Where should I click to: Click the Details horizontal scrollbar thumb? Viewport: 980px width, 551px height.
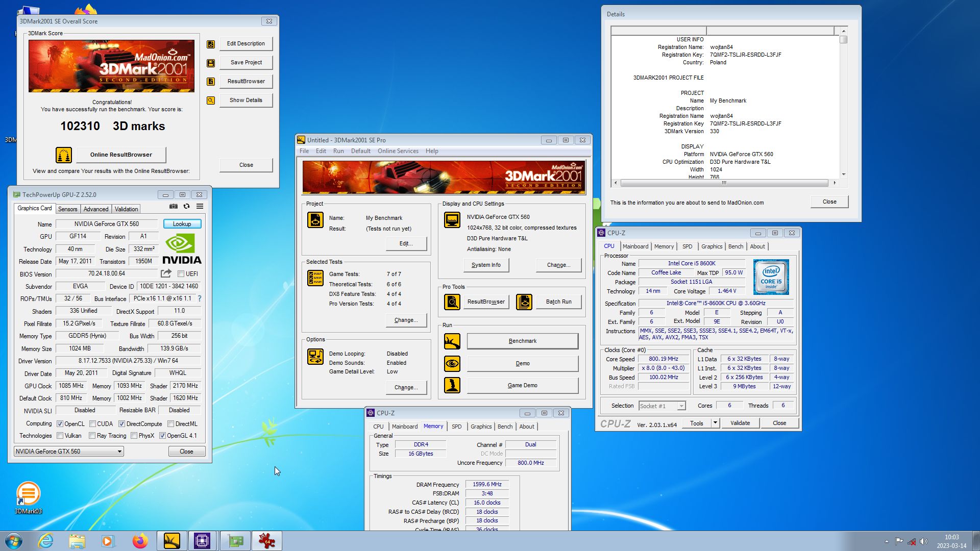(724, 183)
